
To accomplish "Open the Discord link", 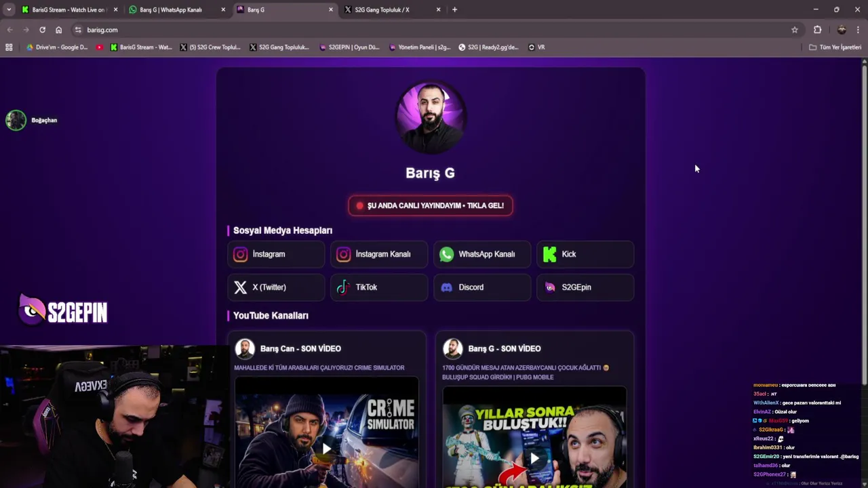I will click(x=482, y=287).
